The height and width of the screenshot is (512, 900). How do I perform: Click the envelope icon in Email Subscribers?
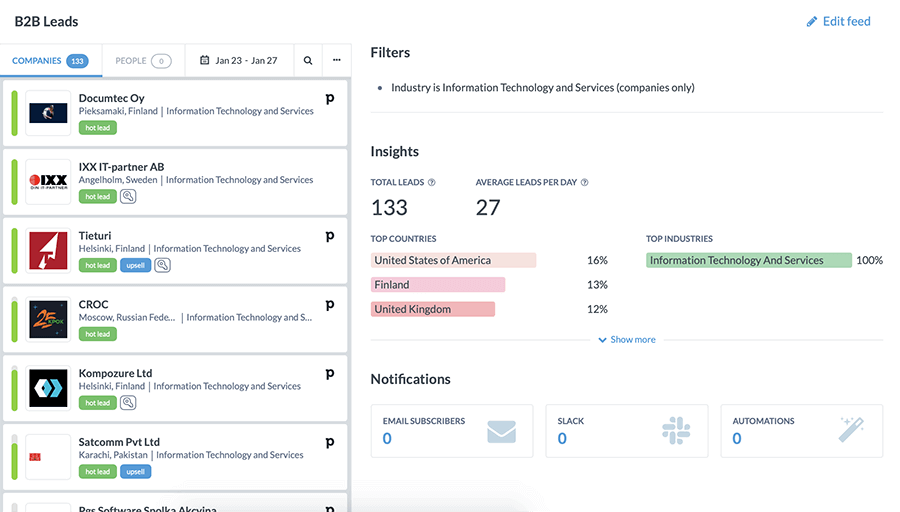click(502, 431)
